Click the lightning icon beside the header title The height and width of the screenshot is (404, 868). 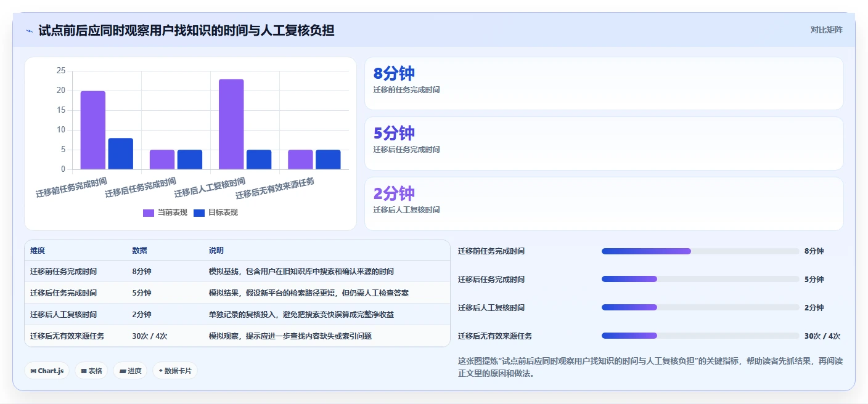[30, 30]
